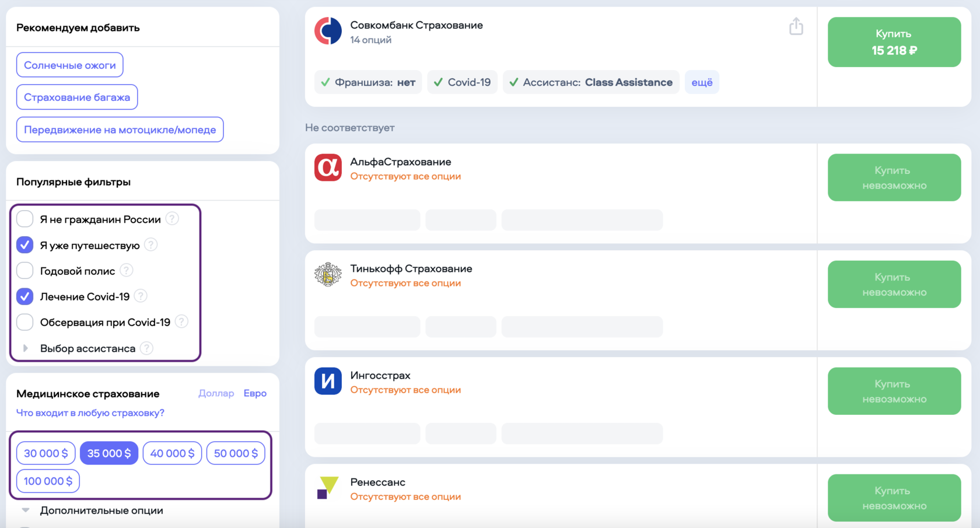
Task: Open help icon next to Годовой полис
Action: coord(126,270)
